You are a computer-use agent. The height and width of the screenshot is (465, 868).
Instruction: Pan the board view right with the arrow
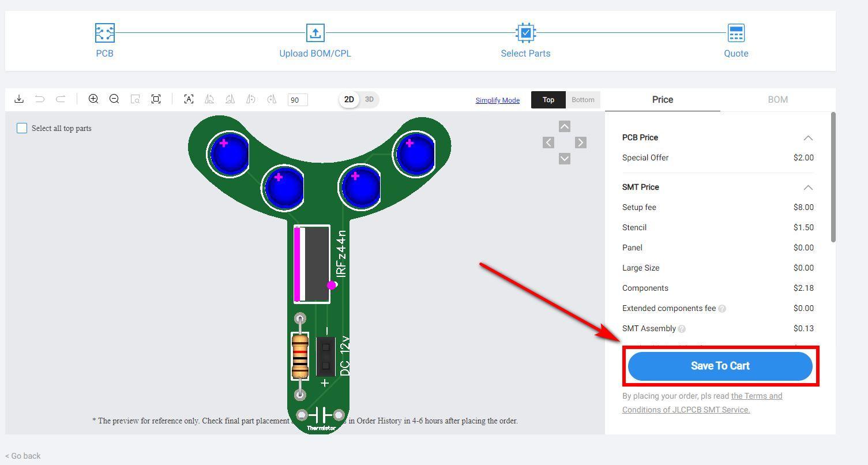coord(581,142)
